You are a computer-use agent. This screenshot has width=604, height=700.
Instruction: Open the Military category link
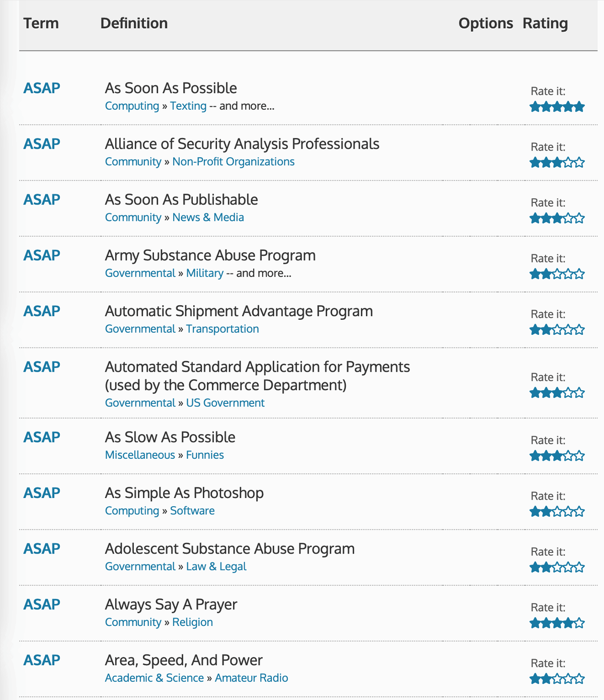coord(205,273)
